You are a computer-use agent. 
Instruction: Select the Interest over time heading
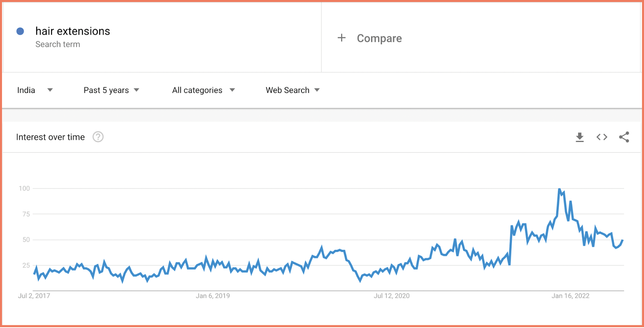point(50,137)
